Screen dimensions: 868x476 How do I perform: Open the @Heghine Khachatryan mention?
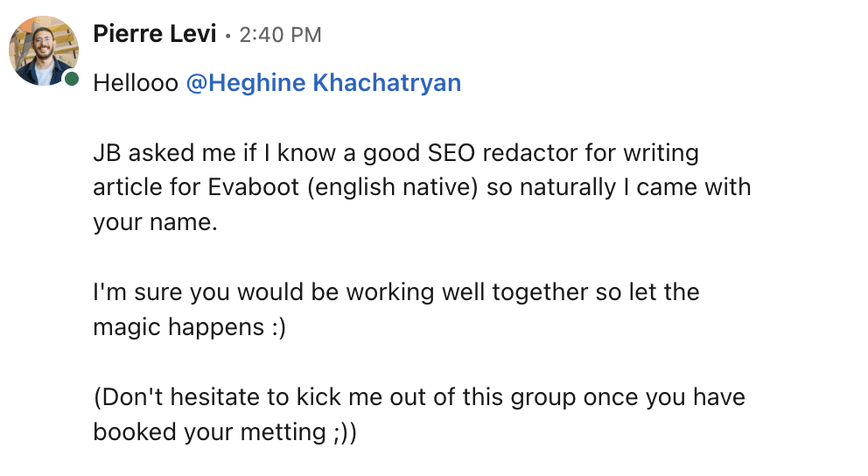click(324, 83)
